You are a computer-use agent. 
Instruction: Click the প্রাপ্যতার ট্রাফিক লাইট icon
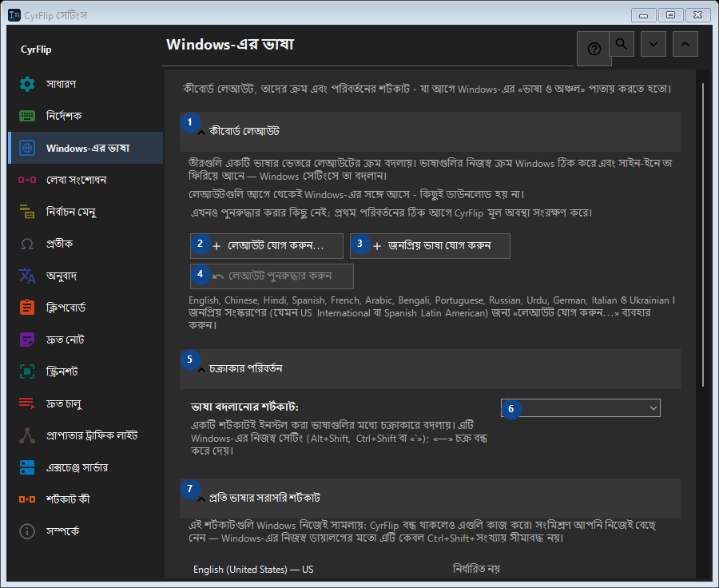[x=27, y=435]
